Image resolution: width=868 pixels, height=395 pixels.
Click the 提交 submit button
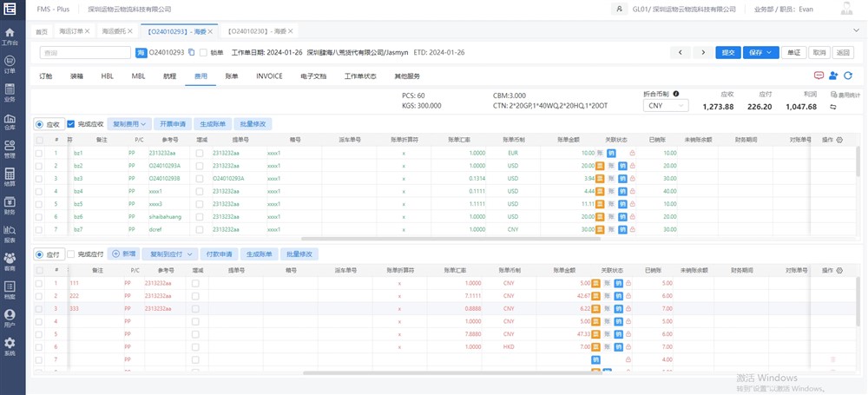click(727, 52)
